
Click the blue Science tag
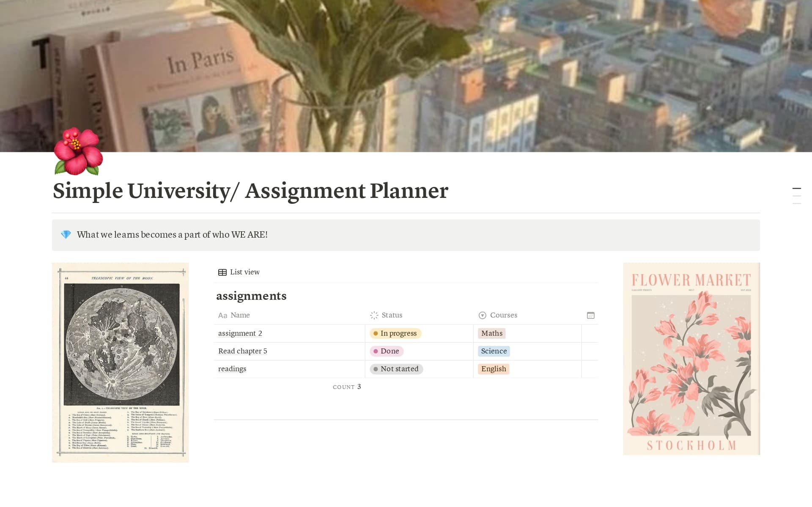pyautogui.click(x=494, y=351)
